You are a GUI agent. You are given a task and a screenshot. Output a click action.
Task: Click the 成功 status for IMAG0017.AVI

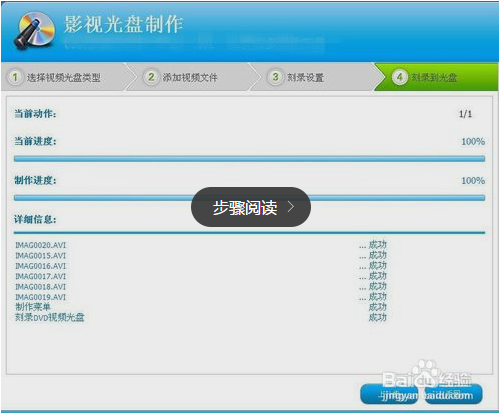(x=378, y=276)
